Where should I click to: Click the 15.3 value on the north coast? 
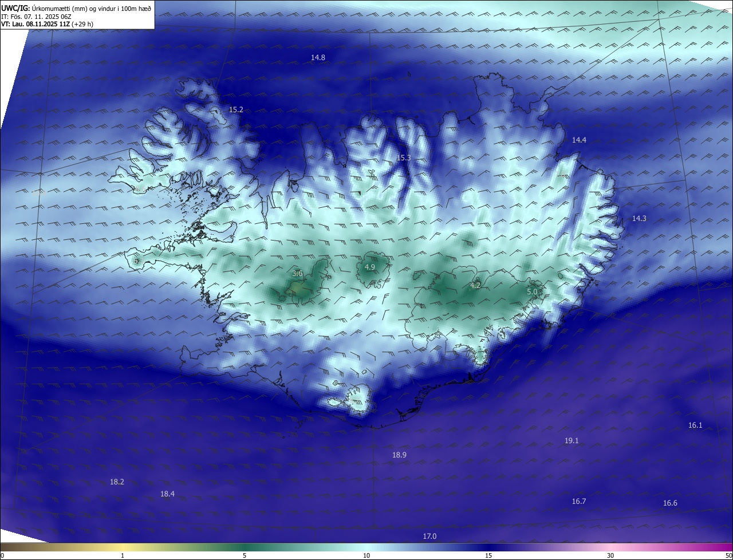(x=404, y=158)
